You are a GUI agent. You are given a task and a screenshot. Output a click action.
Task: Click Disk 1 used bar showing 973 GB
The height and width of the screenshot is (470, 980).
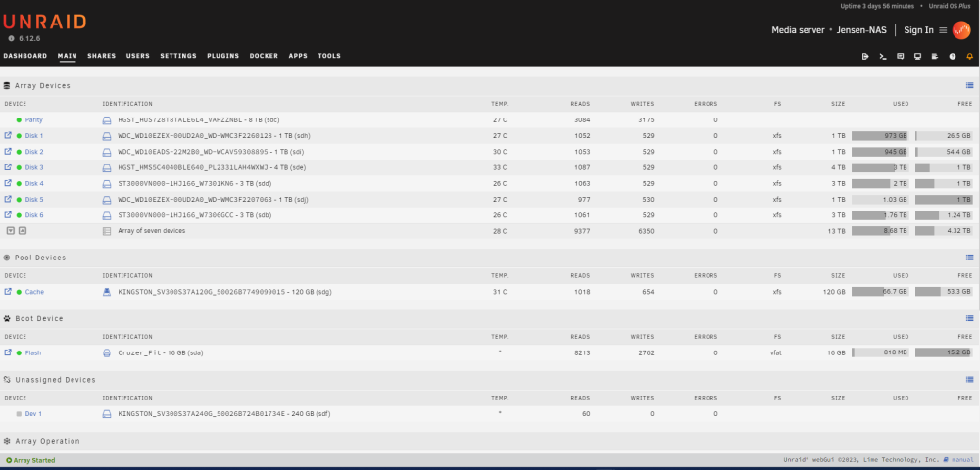pyautogui.click(x=880, y=135)
